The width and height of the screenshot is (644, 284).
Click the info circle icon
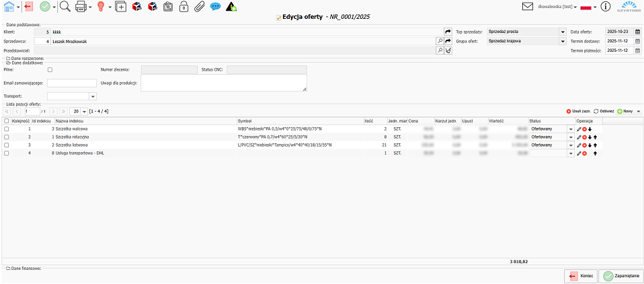point(606,7)
